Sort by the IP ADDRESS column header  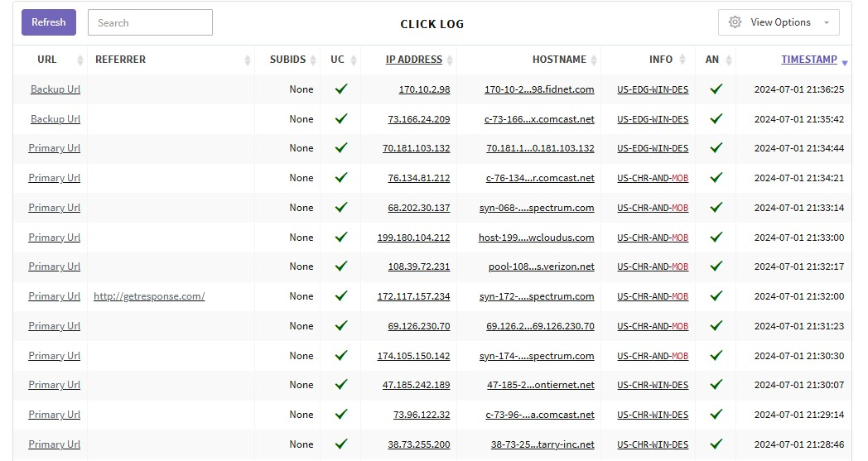tap(413, 60)
